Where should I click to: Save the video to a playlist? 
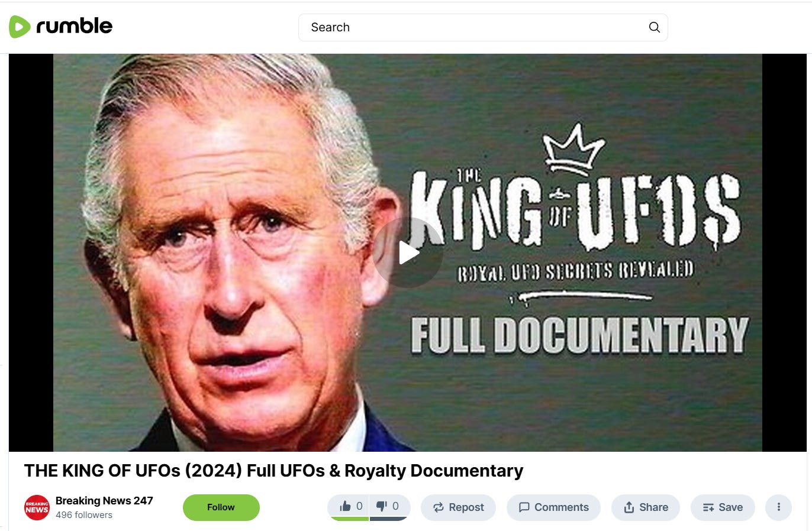point(723,507)
